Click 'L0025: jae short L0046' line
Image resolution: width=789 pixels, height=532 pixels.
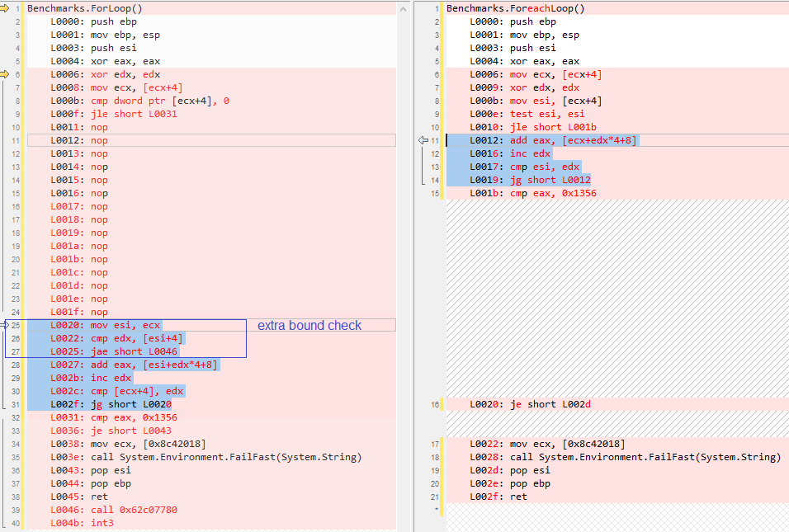tap(114, 351)
